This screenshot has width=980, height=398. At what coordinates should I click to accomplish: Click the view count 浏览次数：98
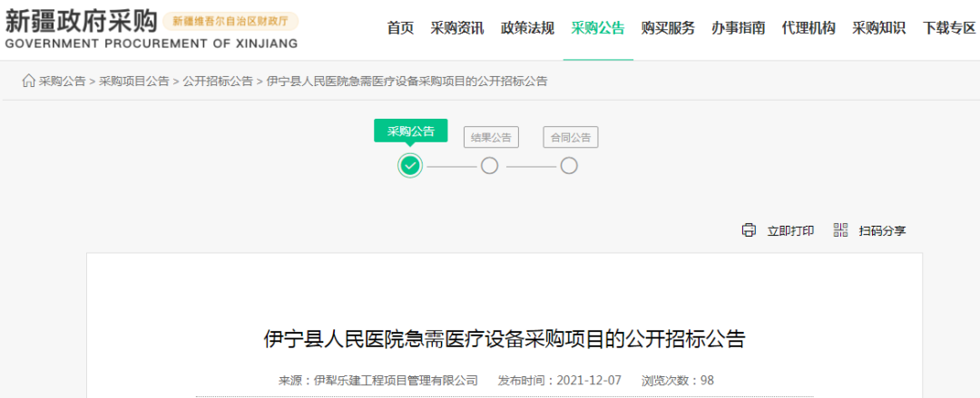pyautogui.click(x=678, y=380)
